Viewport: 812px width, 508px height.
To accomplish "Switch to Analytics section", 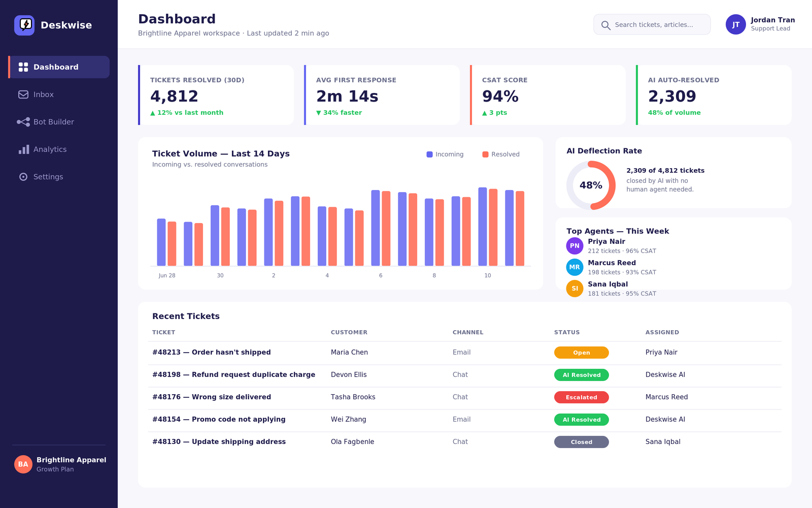I will (59, 149).
